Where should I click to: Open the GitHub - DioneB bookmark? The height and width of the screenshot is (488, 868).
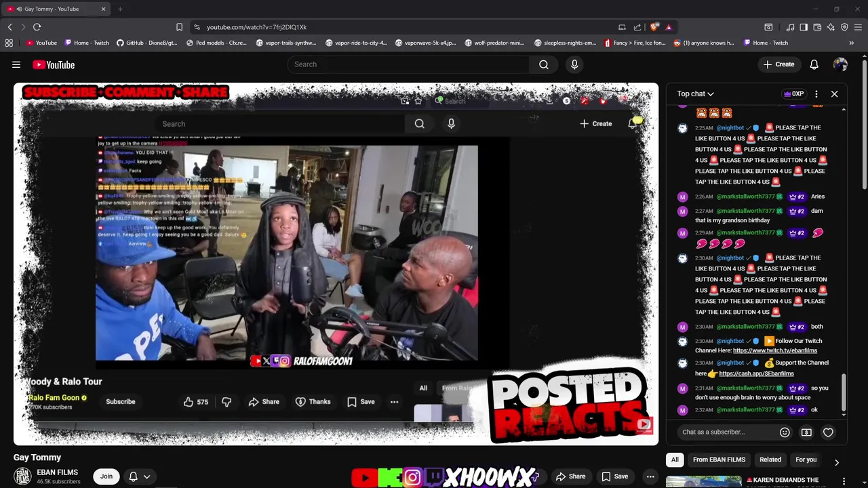point(146,43)
